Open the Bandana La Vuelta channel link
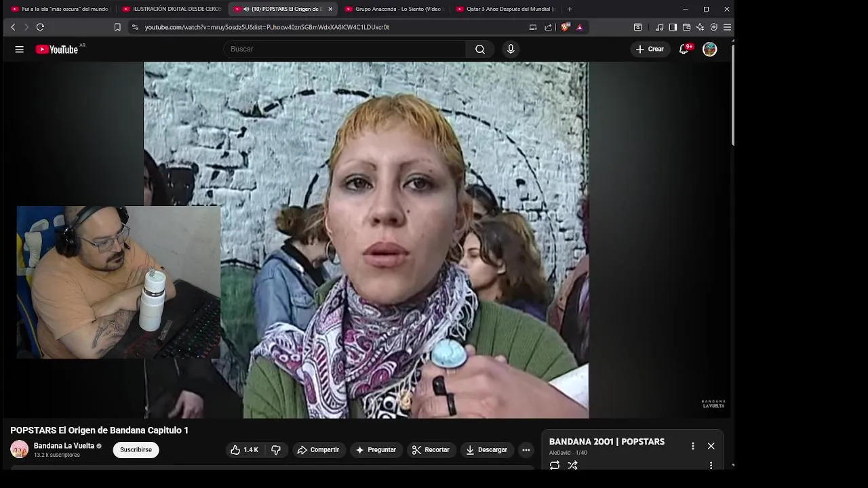The width and height of the screenshot is (868, 488). click(64, 446)
